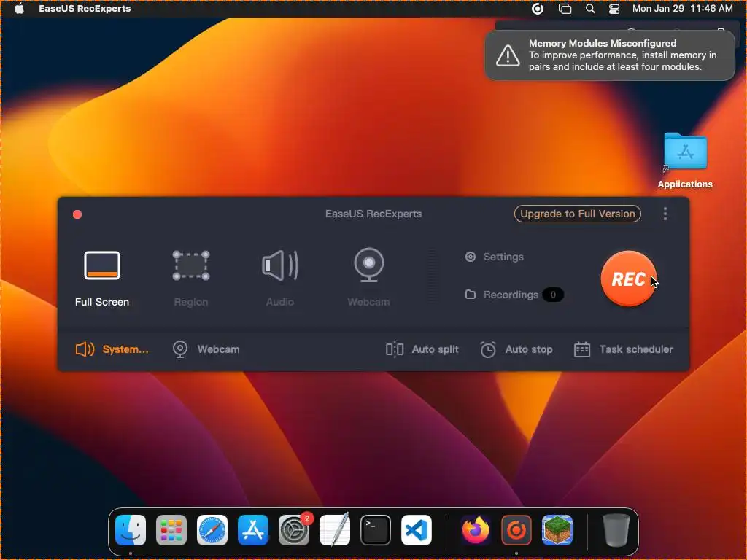
Task: Open System Settings from the Dock
Action: (294, 530)
